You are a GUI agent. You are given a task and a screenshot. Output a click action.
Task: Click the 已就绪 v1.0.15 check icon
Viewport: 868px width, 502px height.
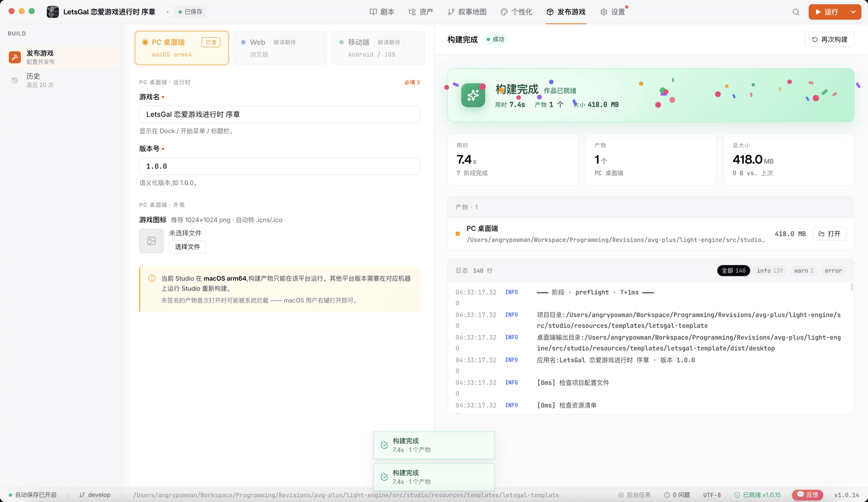point(737,495)
